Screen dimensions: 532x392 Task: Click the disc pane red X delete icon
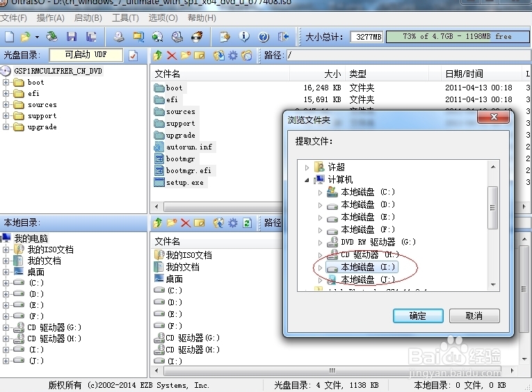(172, 56)
